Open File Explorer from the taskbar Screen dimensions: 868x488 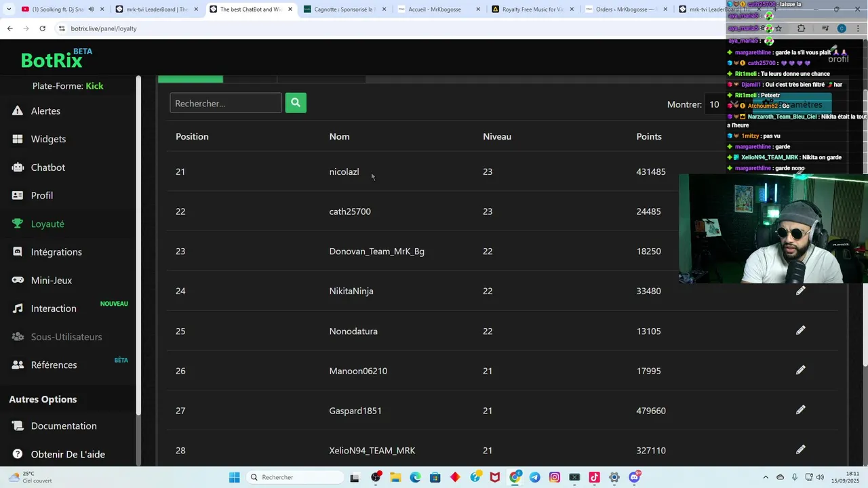[x=395, y=477]
